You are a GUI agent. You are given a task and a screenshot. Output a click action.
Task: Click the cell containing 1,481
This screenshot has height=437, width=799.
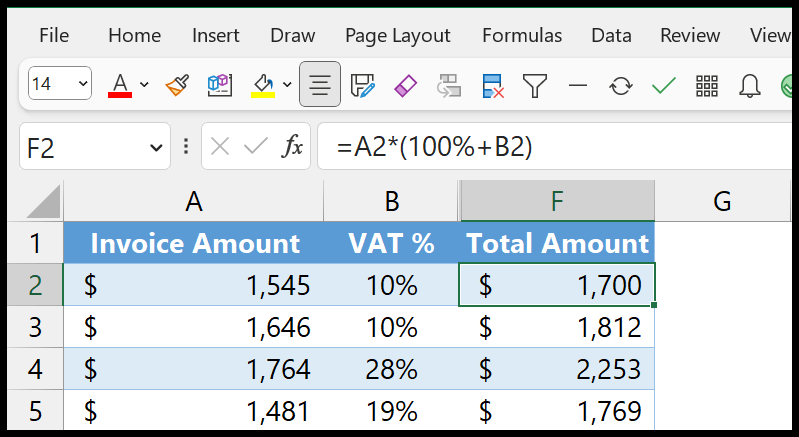pos(194,410)
